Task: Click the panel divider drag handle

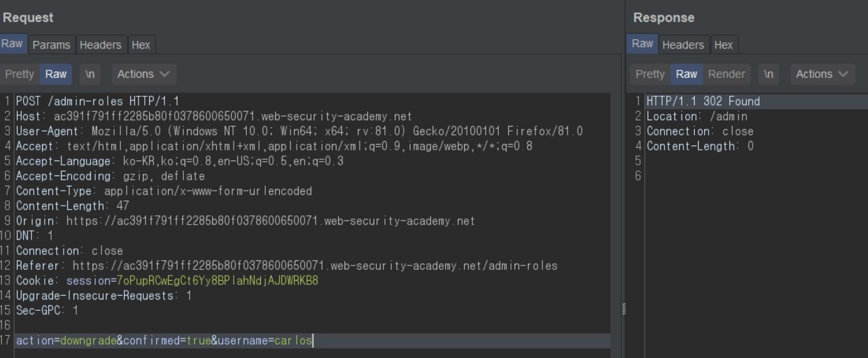Action: click(624, 308)
